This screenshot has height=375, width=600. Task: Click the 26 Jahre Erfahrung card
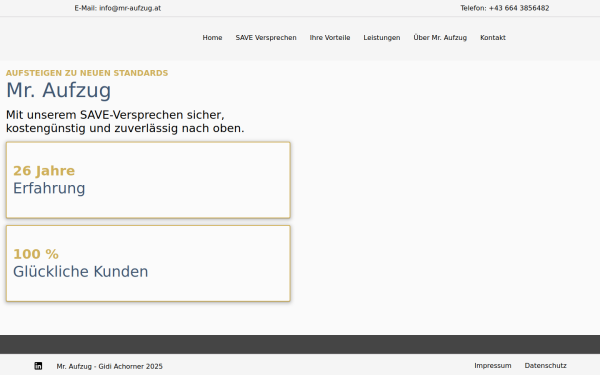point(148,180)
